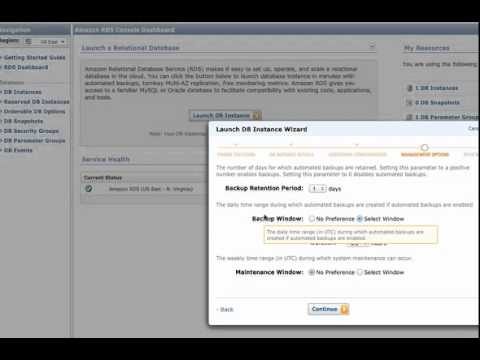
Task: Choose Select Window for Backup Window
Action: coord(359,219)
